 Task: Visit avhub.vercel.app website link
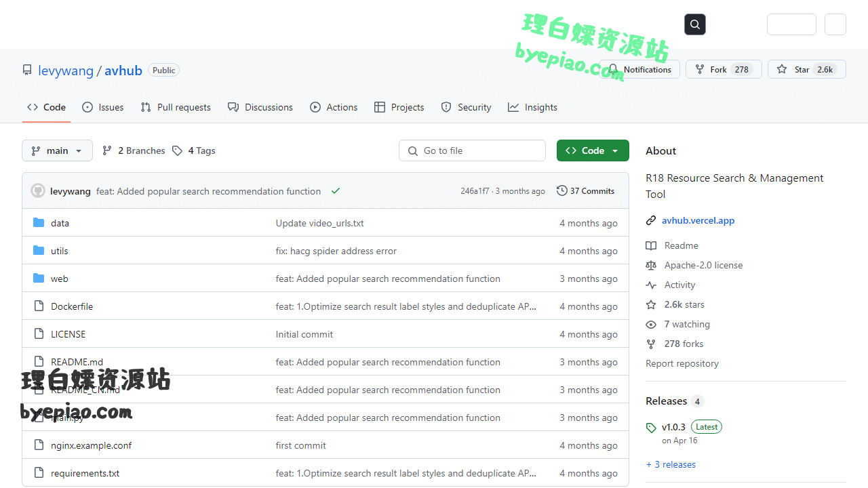point(698,220)
